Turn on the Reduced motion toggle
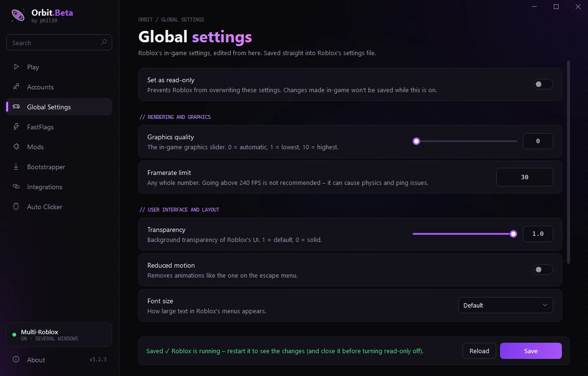The image size is (588, 376). pos(543,270)
